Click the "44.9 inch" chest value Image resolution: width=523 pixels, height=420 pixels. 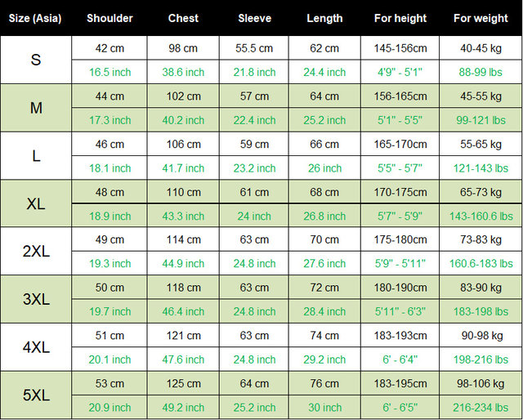(x=183, y=264)
